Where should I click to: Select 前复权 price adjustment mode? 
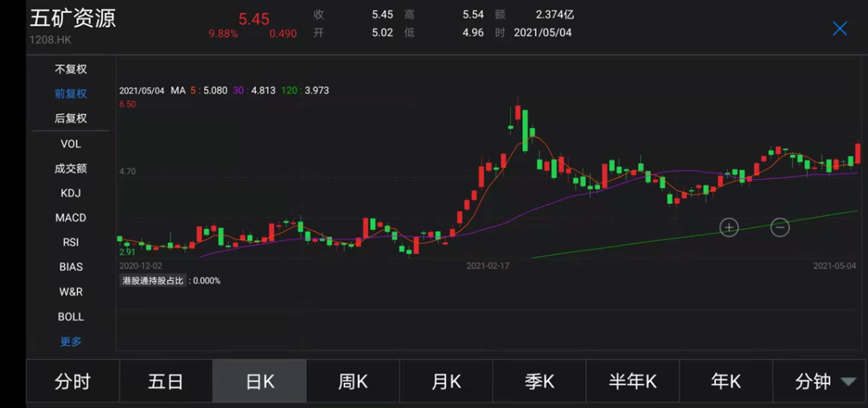[71, 94]
